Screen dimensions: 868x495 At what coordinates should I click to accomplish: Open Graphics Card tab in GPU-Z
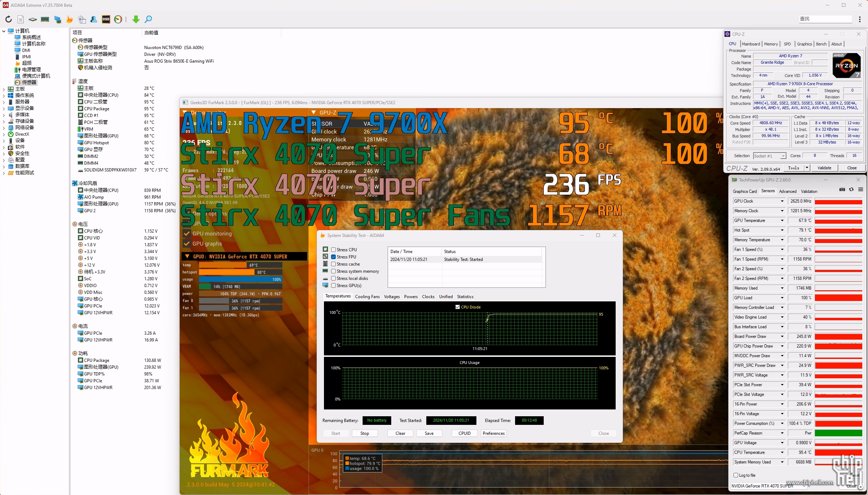pyautogui.click(x=745, y=191)
